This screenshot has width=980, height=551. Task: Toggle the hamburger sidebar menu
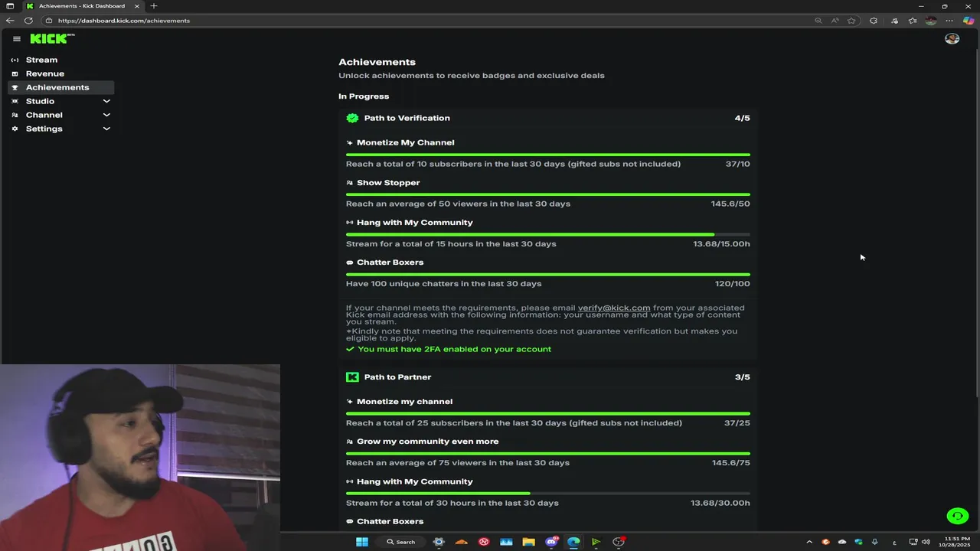point(17,38)
